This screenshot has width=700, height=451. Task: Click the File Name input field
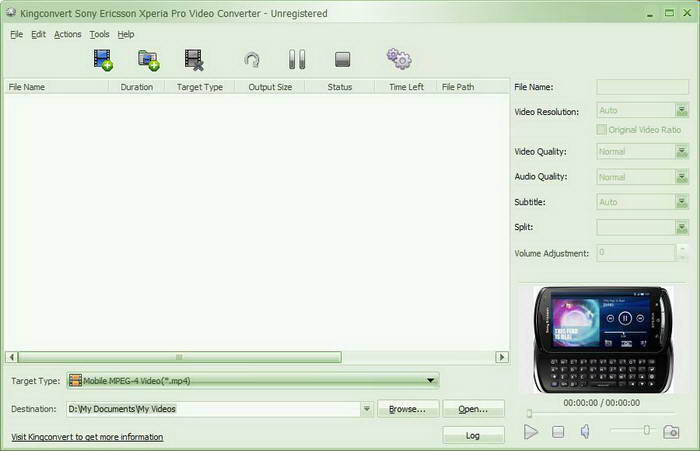click(x=642, y=87)
